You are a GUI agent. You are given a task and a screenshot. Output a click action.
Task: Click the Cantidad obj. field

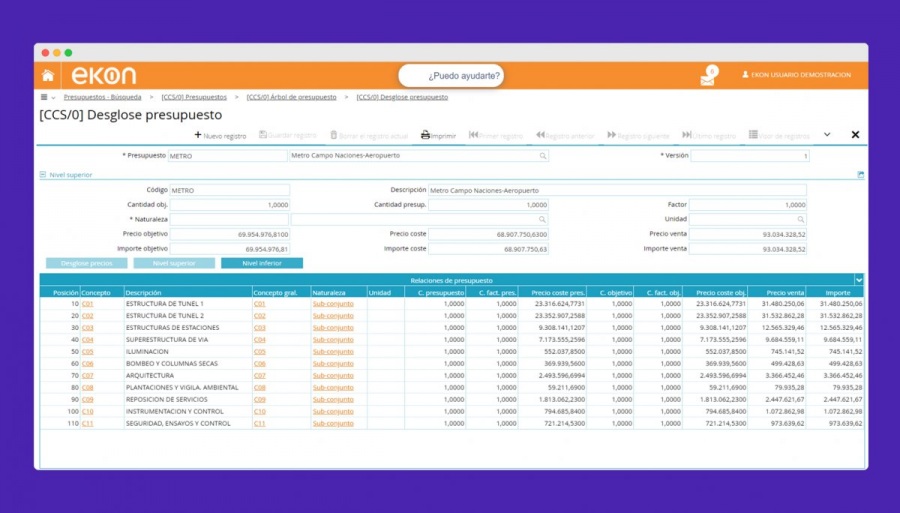click(x=230, y=205)
